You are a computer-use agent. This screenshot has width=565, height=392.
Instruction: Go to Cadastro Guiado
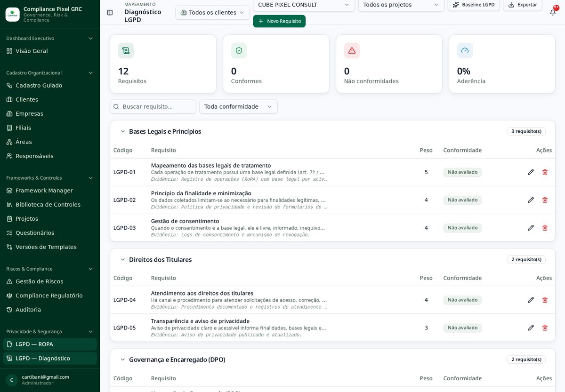pos(50,86)
